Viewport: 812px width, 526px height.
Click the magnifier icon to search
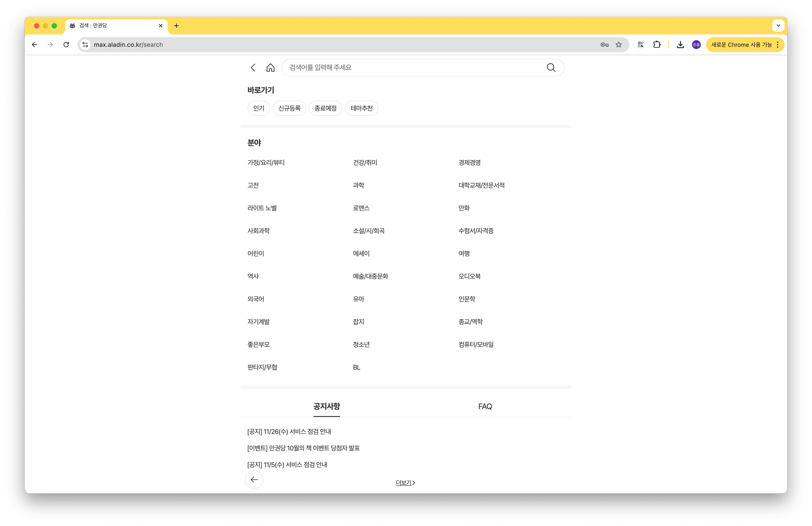coord(551,68)
